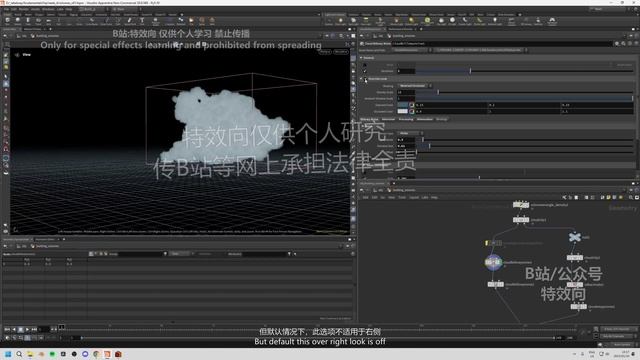Open the Render menu
The width and height of the screenshot is (640, 360).
click(x=23, y=9)
